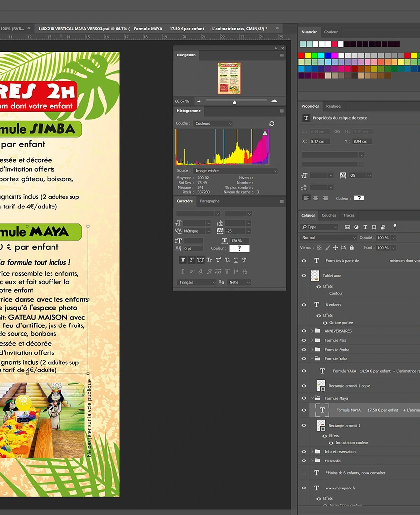Open the blend mode Normal dropdown
This screenshot has height=515, width=420.
(328, 238)
